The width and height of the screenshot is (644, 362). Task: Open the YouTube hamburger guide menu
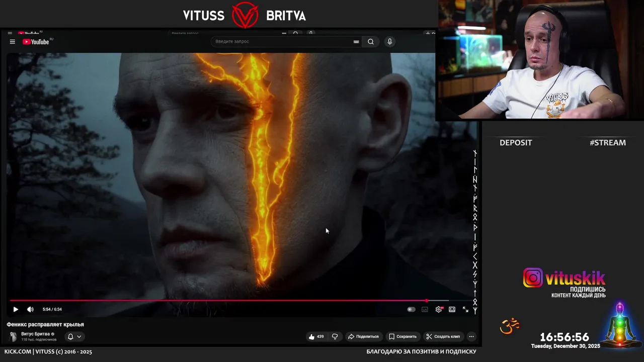pyautogui.click(x=12, y=42)
